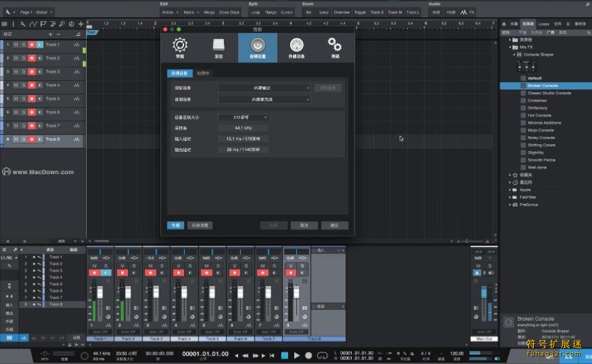Viewport: 592px width, 364px height.
Task: Click the Overview zoom button
Action: click(342, 12)
